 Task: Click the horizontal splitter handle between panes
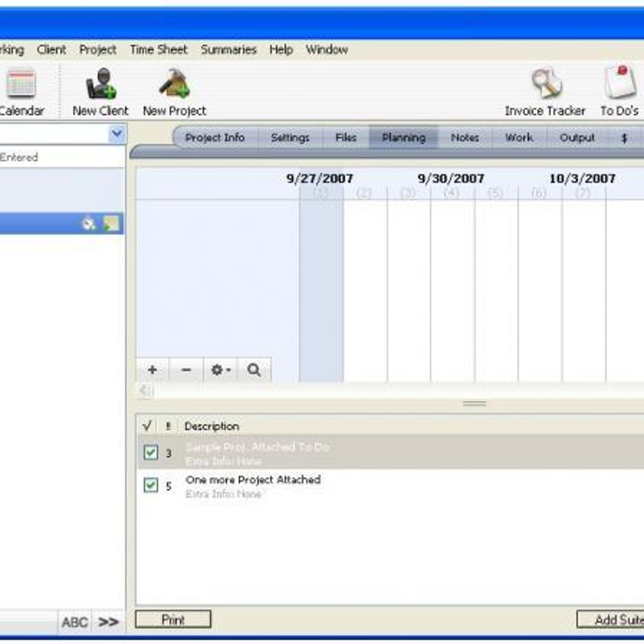[474, 403]
